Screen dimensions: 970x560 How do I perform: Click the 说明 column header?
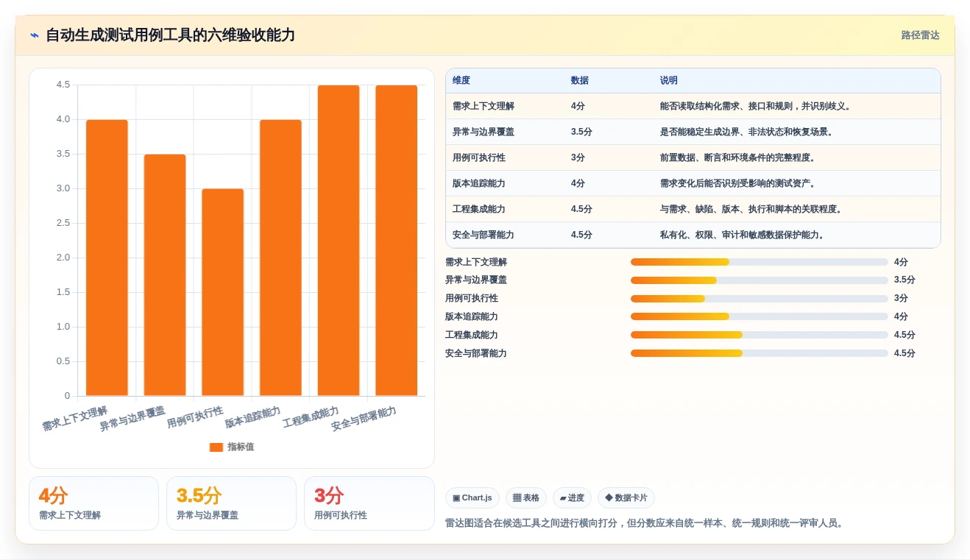(669, 80)
